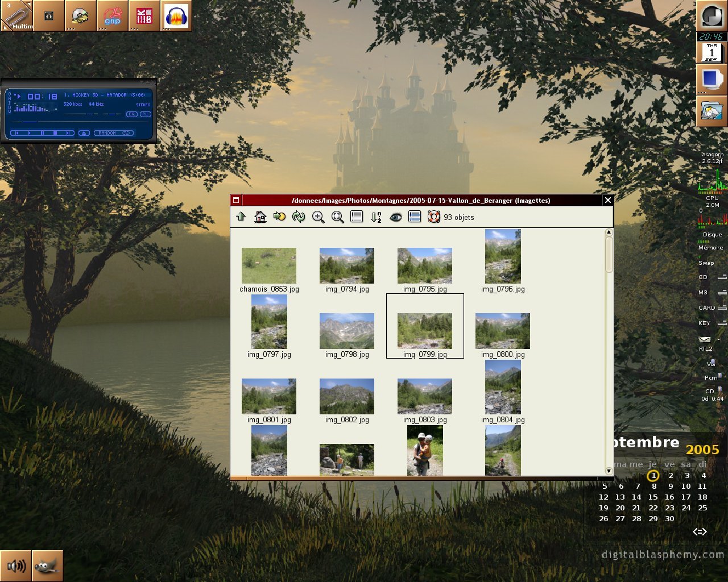Click the mail envelope icon in the monitor

705,339
